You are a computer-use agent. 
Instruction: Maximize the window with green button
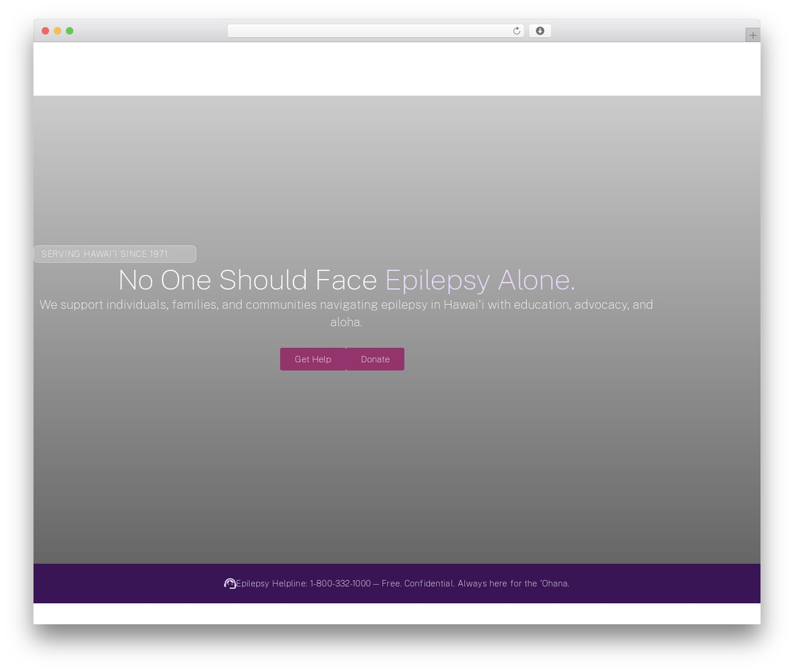[x=69, y=31]
